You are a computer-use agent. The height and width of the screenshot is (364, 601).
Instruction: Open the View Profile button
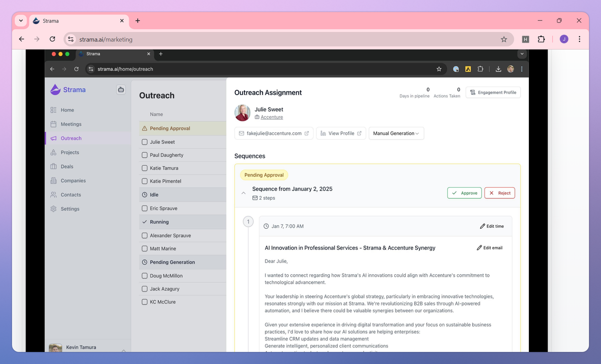point(341,133)
